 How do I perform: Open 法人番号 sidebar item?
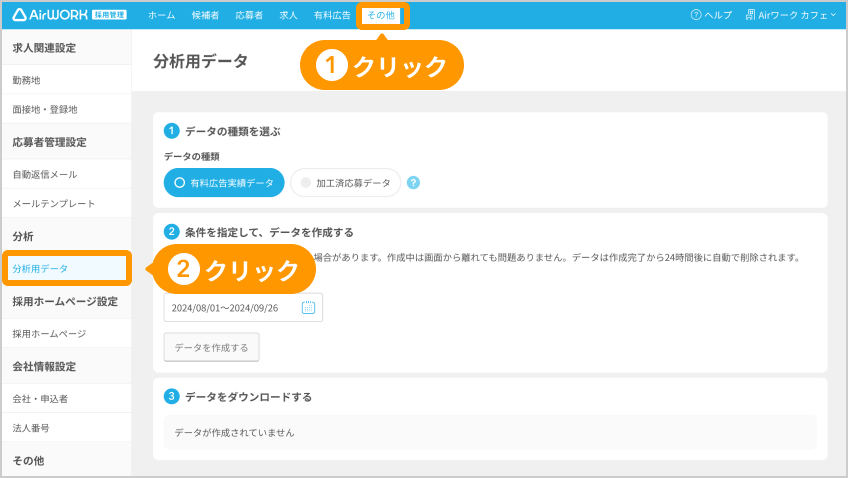coord(67,428)
